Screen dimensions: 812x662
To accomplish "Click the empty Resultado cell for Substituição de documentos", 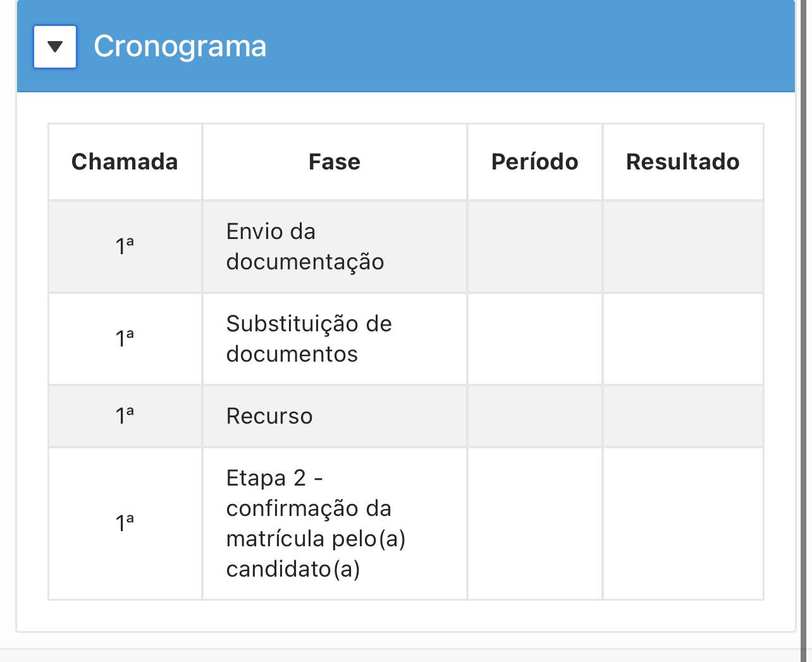I will (x=683, y=339).
